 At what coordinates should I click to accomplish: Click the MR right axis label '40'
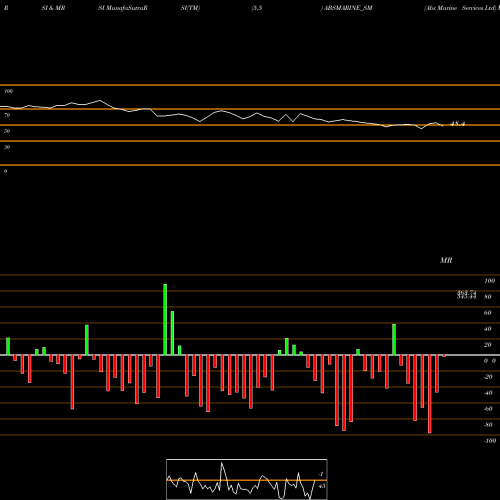pos(488,329)
